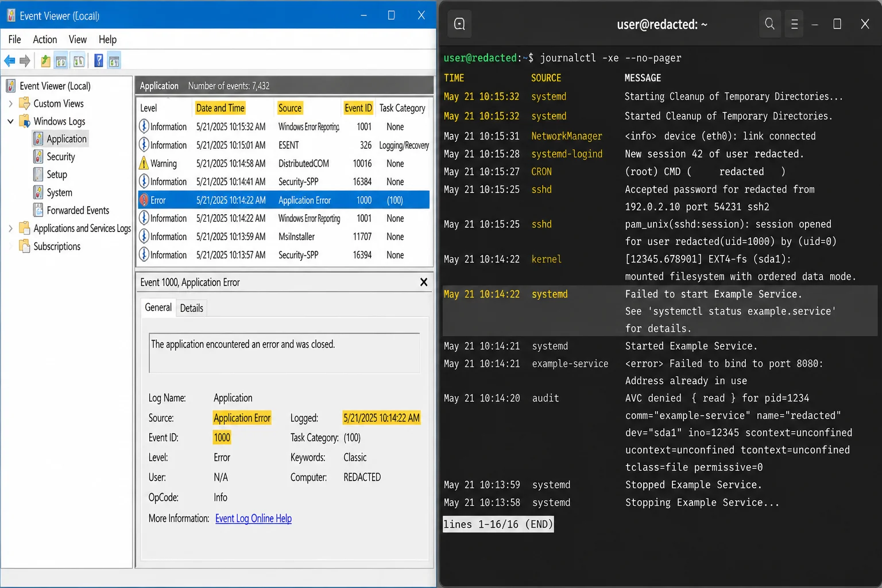Open the terminal search magnifier icon
882x588 pixels.
point(769,24)
